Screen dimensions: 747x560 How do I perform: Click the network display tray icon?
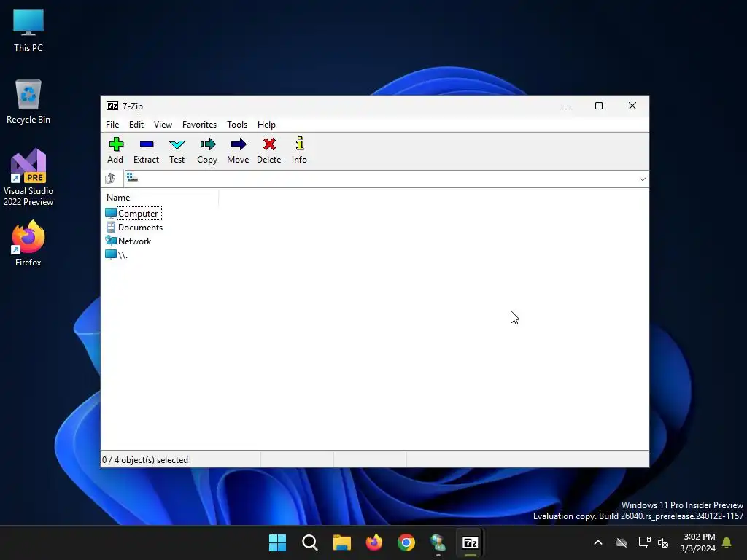click(x=644, y=542)
